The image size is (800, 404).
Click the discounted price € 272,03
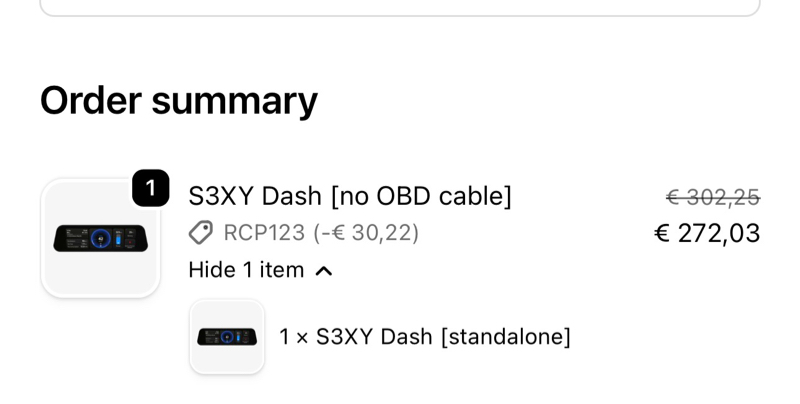(707, 234)
